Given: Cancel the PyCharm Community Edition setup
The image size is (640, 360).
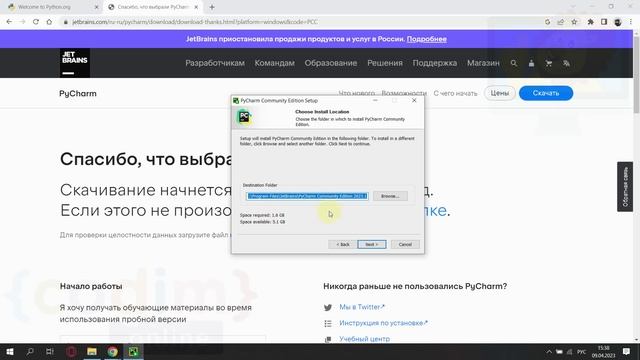Looking at the screenshot, I should (405, 244).
